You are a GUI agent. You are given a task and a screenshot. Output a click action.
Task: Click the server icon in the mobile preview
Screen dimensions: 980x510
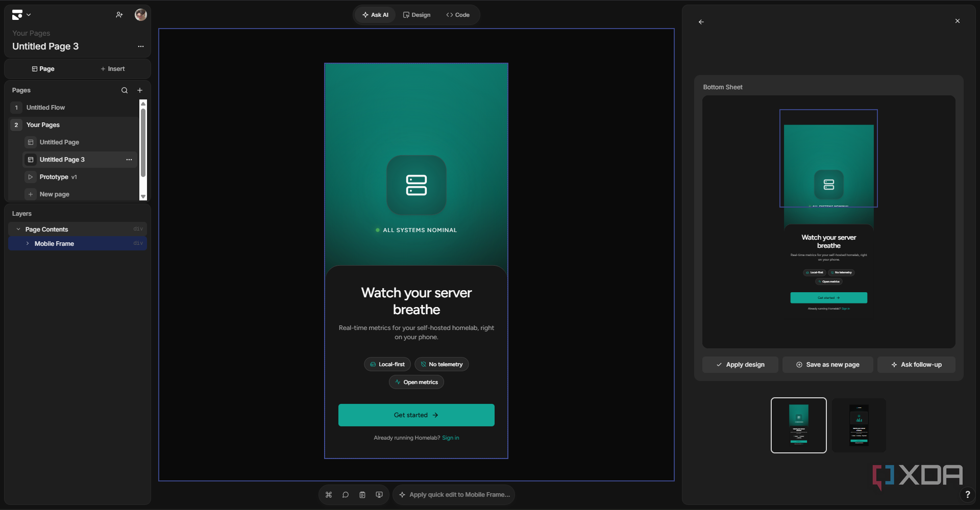point(416,185)
